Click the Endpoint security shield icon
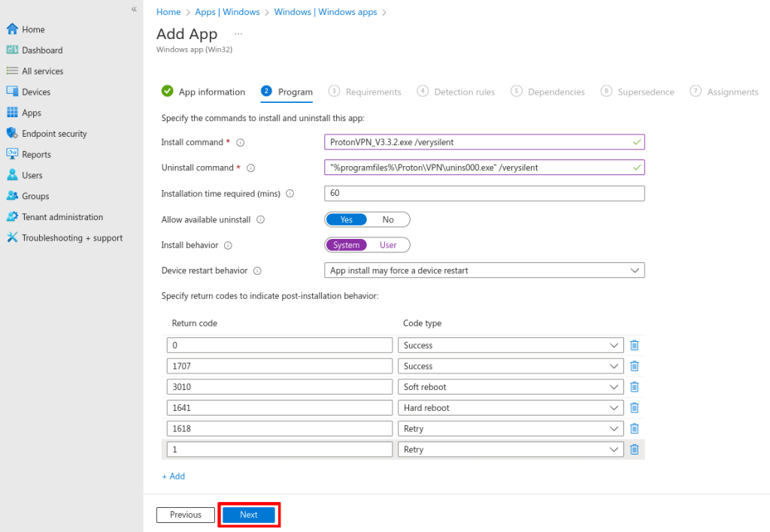Image resolution: width=770 pixels, height=532 pixels. tap(12, 133)
